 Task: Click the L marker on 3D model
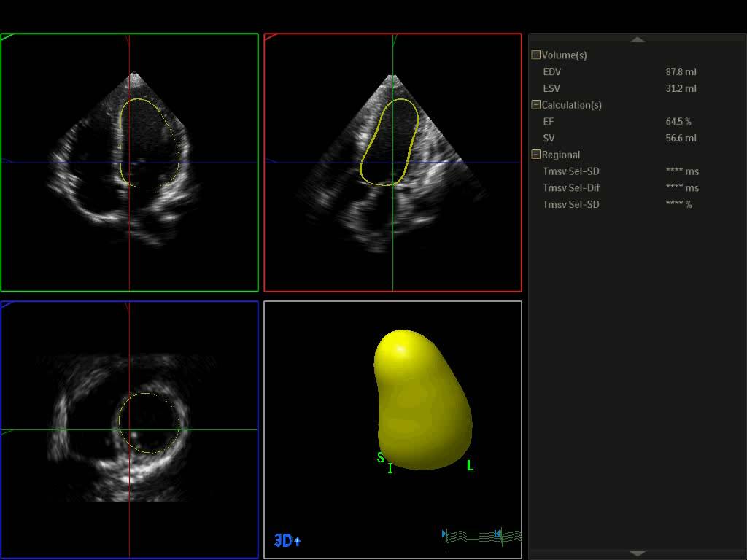(x=471, y=465)
